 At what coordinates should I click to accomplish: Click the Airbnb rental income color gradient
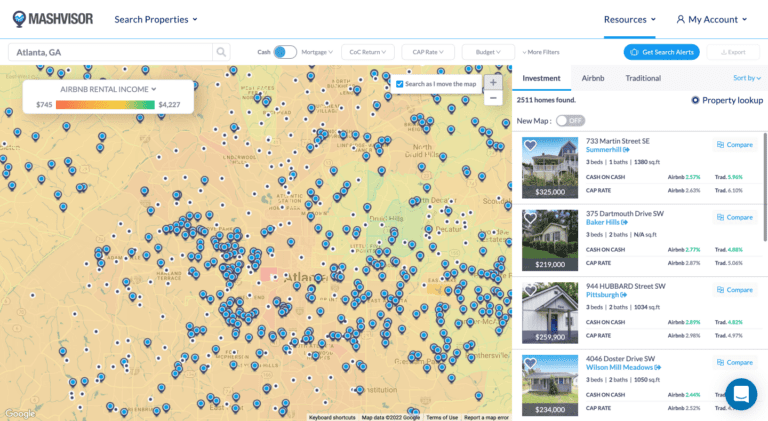click(x=105, y=104)
